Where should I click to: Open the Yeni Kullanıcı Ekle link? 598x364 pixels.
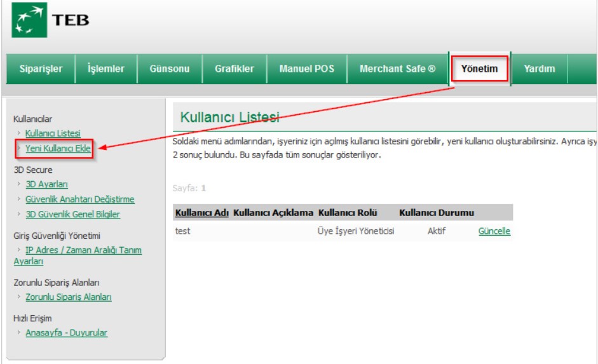point(58,149)
